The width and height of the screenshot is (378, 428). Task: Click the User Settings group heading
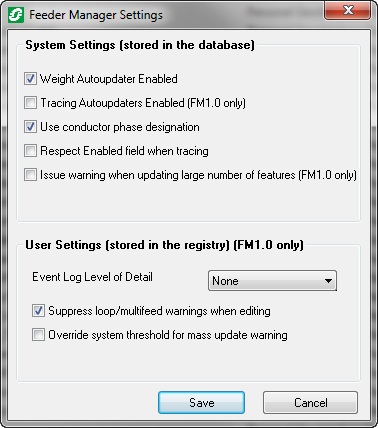point(164,245)
